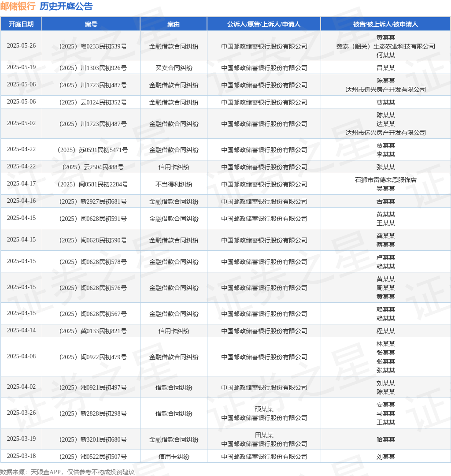Click the 案号 column header
The width and height of the screenshot is (451, 476).
tap(91, 24)
